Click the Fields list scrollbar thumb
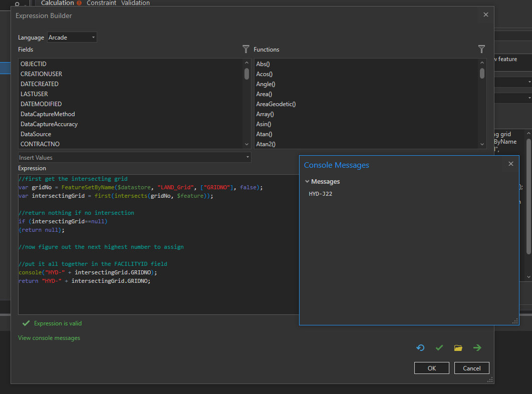This screenshot has width=532, height=394. point(246,74)
